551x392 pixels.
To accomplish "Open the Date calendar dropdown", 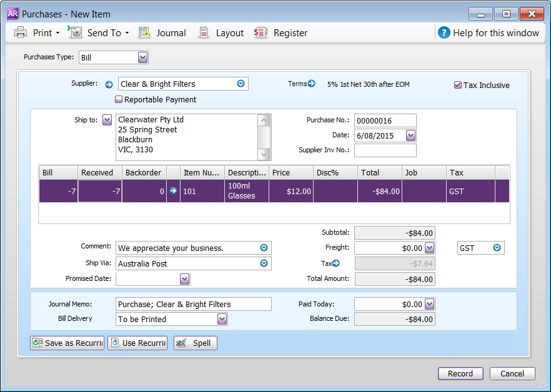I will [x=410, y=135].
